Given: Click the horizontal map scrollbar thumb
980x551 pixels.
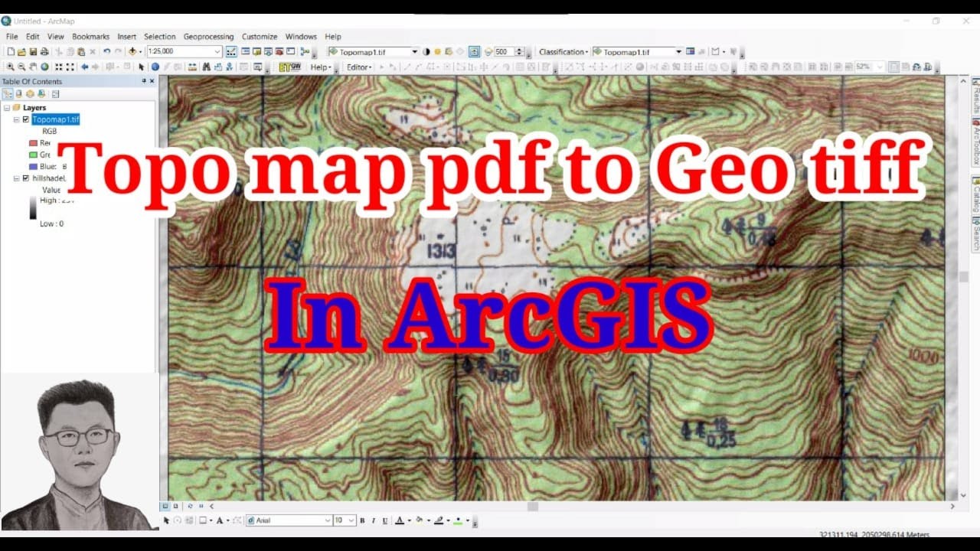Looking at the screenshot, I should 533,506.
